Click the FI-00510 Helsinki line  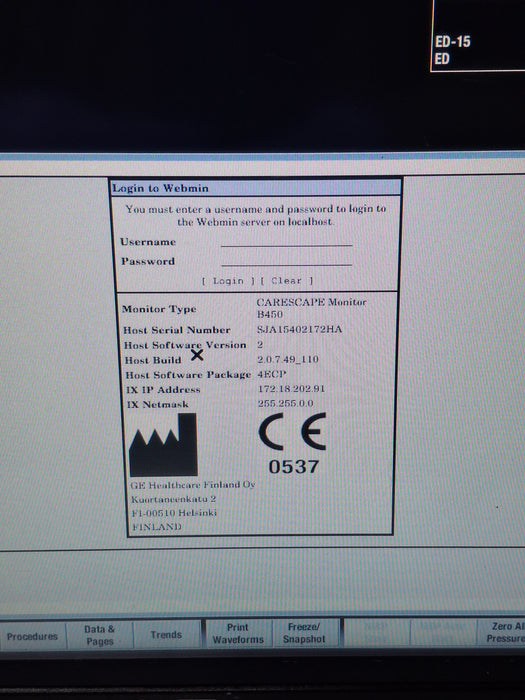tap(174, 512)
